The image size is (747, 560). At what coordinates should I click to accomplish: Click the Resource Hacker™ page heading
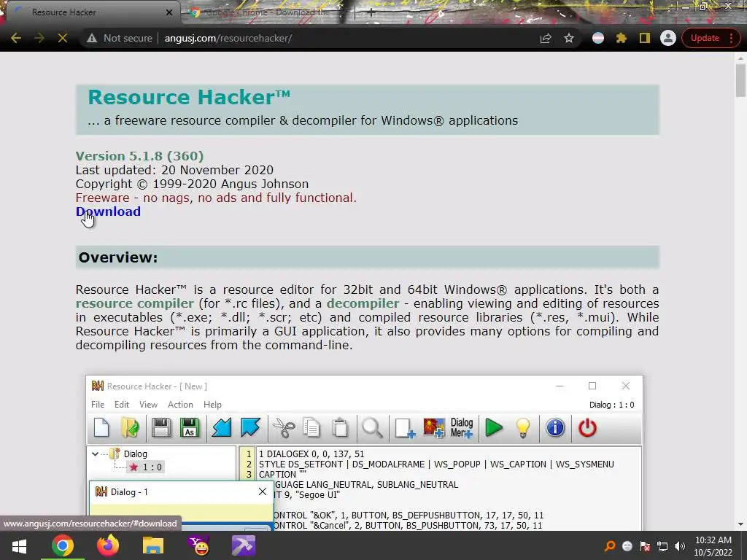(189, 97)
